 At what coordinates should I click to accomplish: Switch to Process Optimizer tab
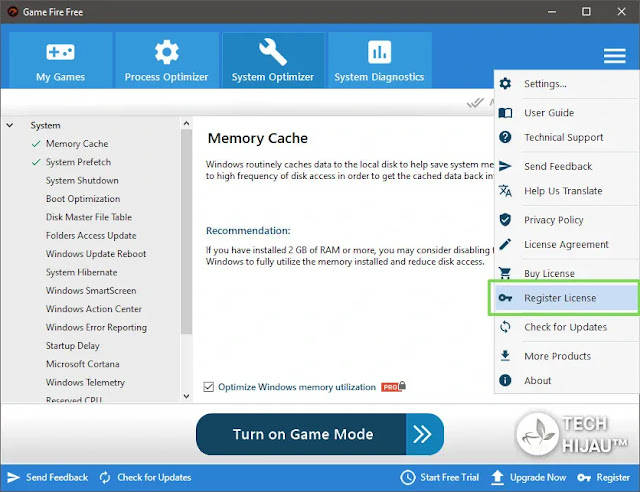coord(167,60)
